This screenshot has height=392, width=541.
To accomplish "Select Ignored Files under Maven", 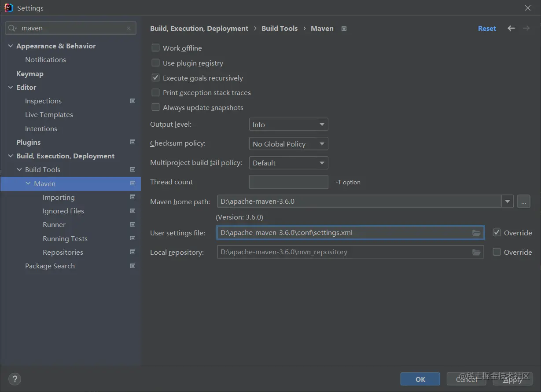I will tap(63, 211).
